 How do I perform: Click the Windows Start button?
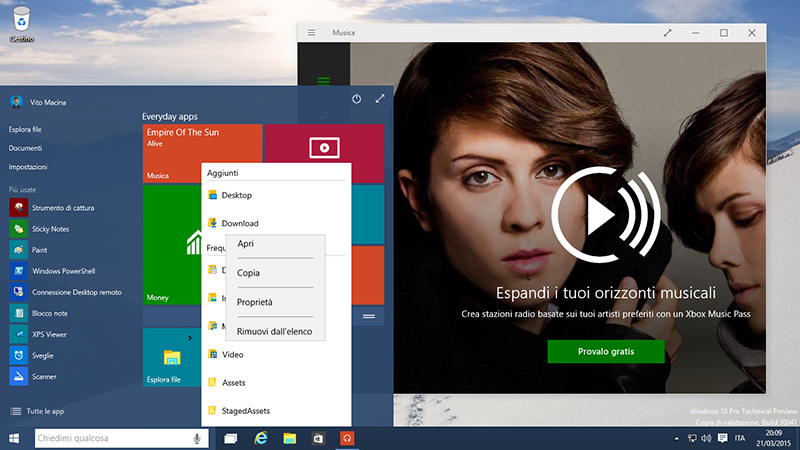coord(14,438)
